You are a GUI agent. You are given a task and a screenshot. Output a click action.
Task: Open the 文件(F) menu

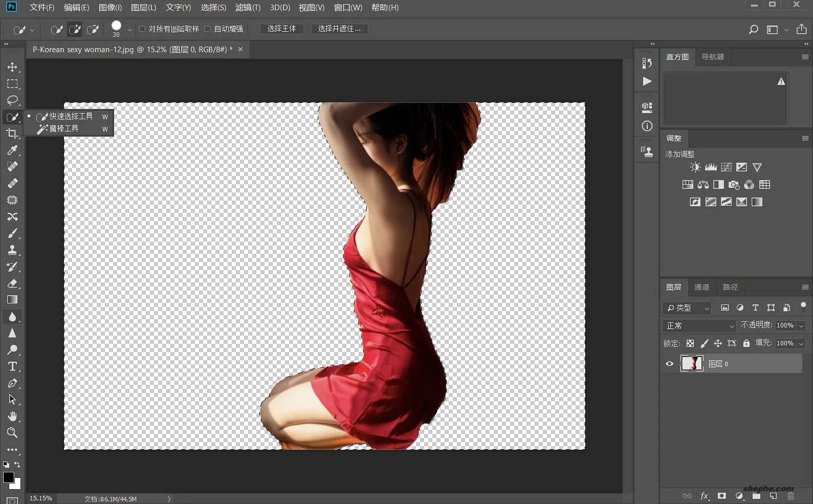click(41, 8)
